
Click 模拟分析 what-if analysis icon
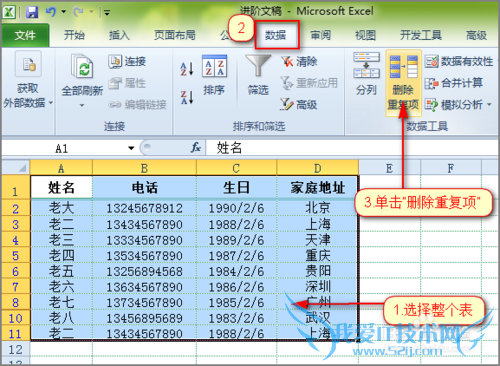pyautogui.click(x=431, y=105)
